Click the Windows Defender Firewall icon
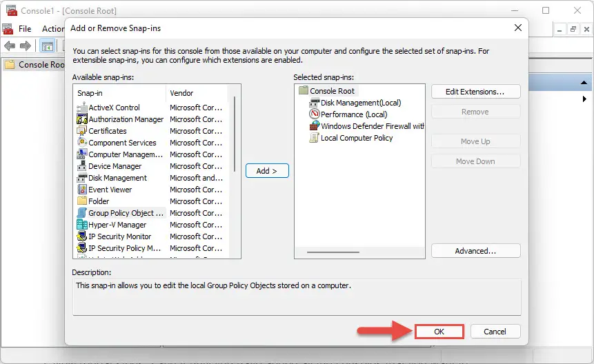Viewport: 594px width, 364px height. tap(315, 126)
